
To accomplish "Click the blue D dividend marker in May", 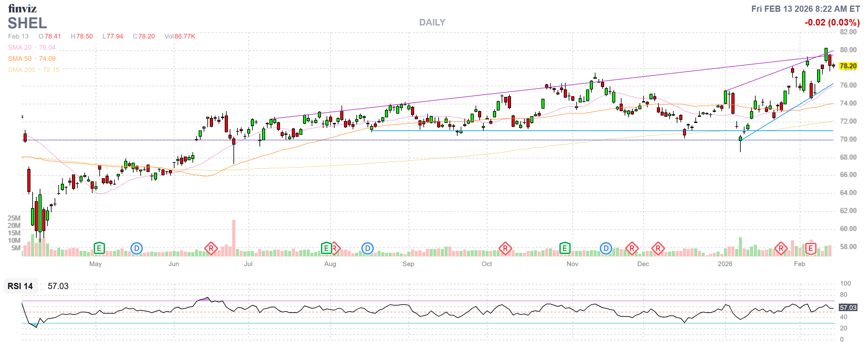I will tap(137, 249).
